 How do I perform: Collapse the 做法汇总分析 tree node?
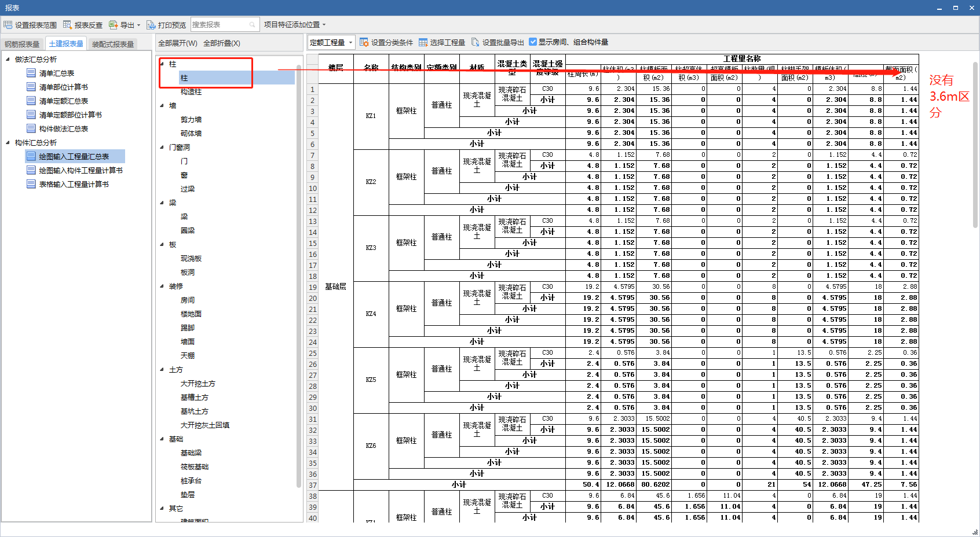[x=8, y=59]
